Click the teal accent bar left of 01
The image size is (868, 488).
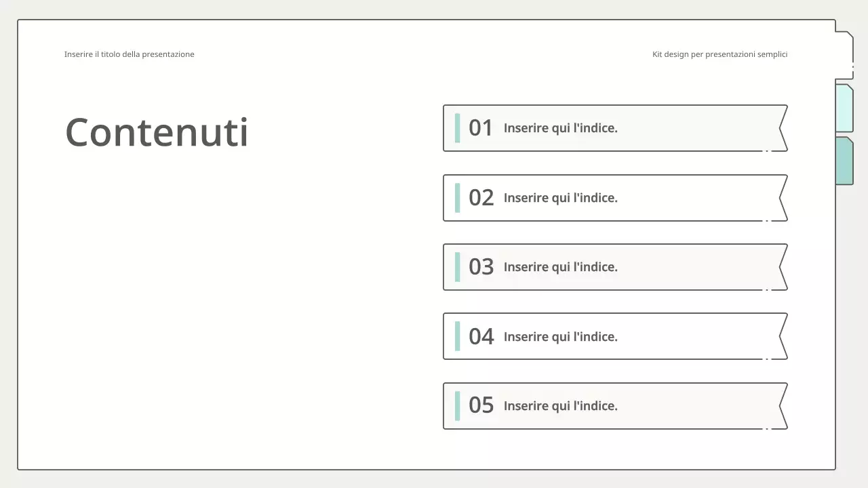click(x=457, y=128)
